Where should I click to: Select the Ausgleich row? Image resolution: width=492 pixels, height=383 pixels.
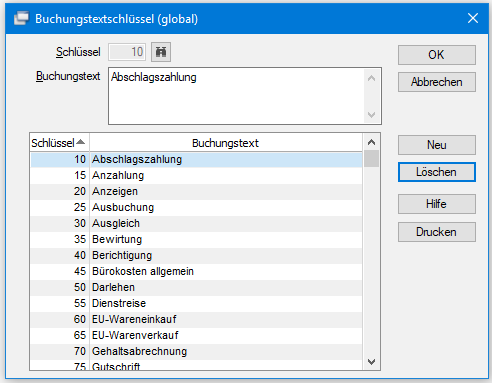196,223
